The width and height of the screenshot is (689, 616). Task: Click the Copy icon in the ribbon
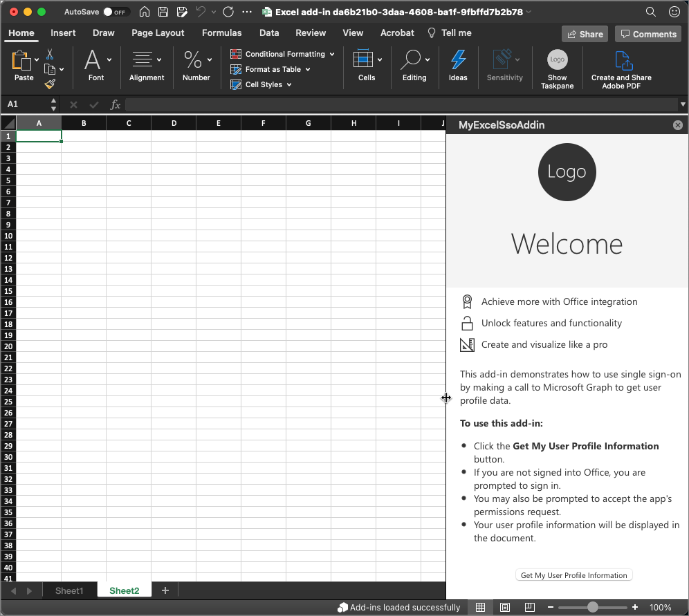[x=50, y=69]
